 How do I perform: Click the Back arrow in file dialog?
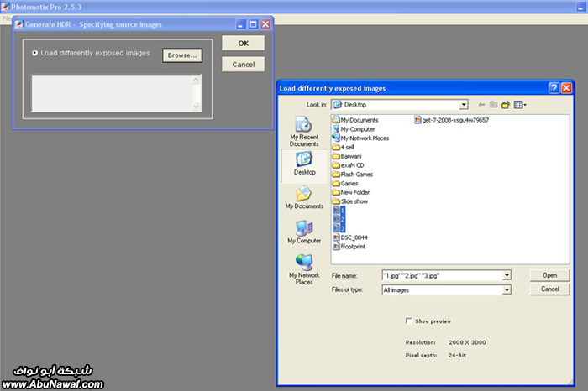point(481,105)
